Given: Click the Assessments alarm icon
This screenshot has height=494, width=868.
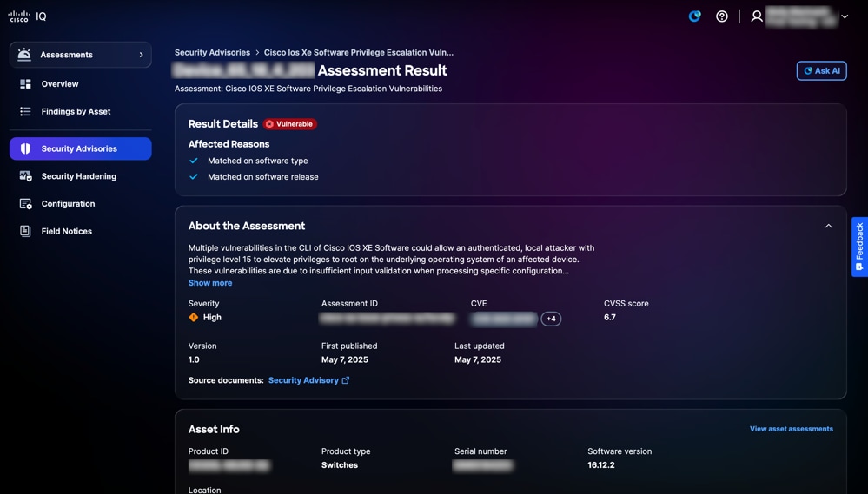Looking at the screenshot, I should click(24, 54).
